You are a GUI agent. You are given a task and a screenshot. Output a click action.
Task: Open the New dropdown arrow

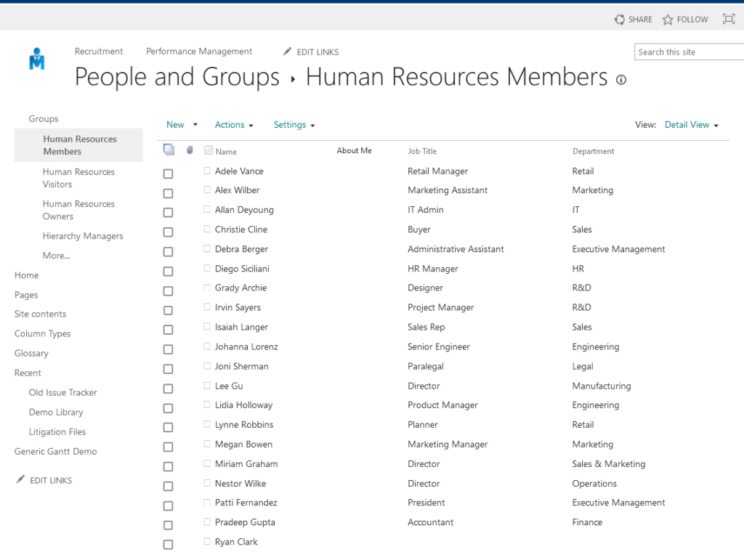click(x=195, y=125)
